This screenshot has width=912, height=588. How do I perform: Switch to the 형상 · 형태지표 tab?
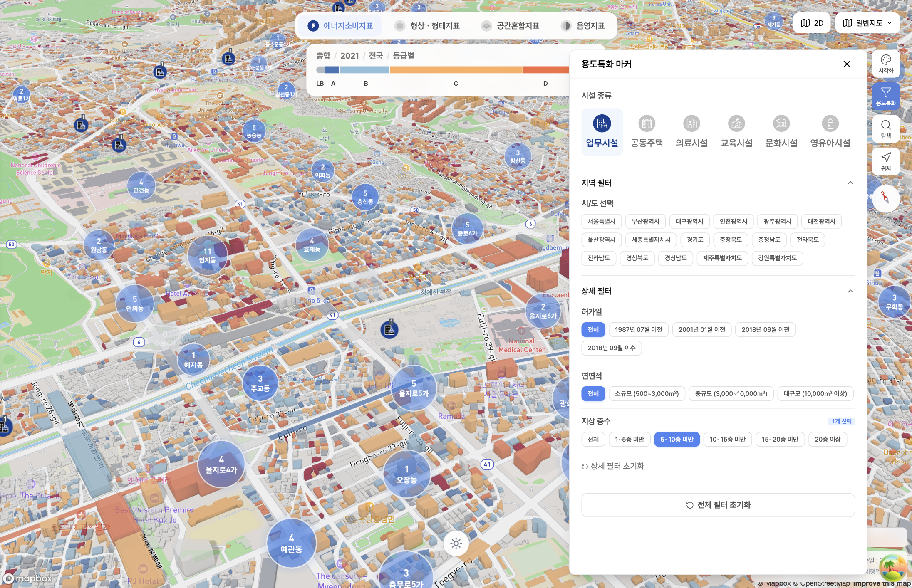coord(427,26)
